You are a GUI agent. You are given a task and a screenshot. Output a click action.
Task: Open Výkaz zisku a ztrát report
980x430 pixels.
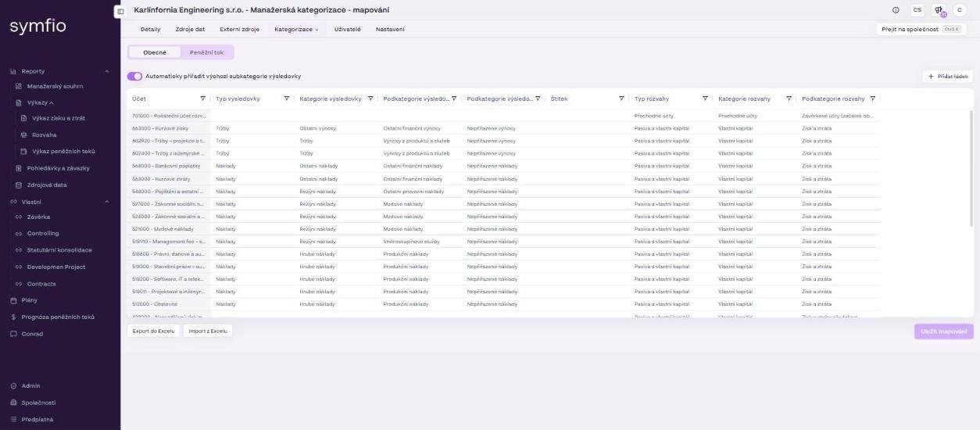tap(58, 118)
